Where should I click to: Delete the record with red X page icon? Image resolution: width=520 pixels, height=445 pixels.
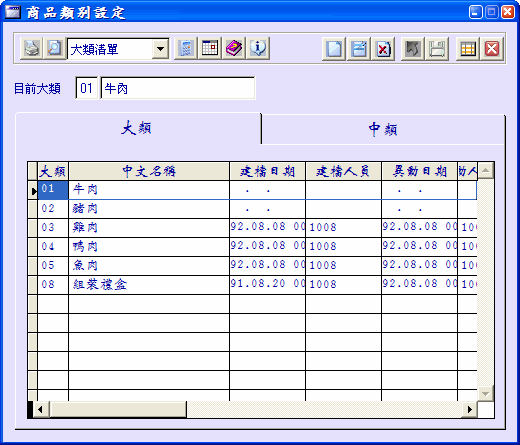pyautogui.click(x=383, y=49)
